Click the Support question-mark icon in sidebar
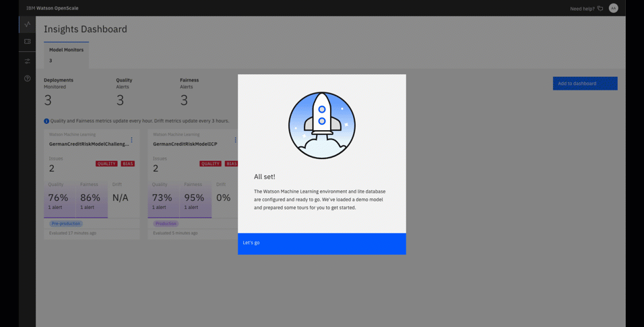This screenshot has width=644, height=327. point(28,79)
